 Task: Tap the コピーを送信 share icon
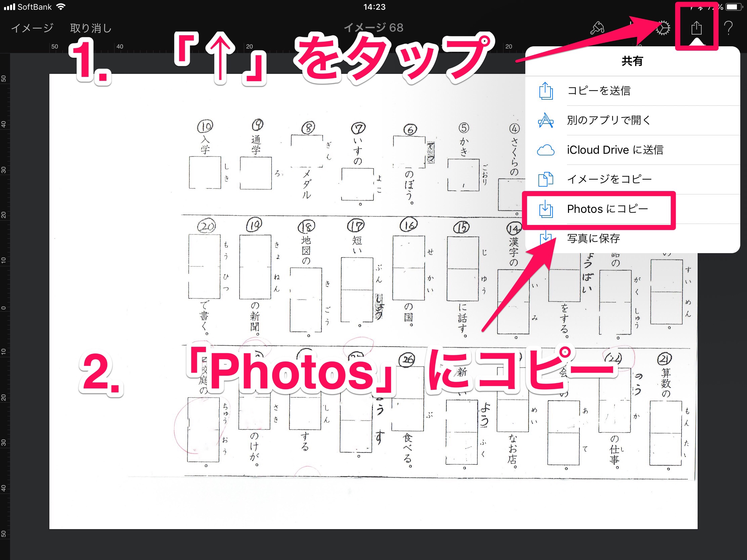point(545,91)
